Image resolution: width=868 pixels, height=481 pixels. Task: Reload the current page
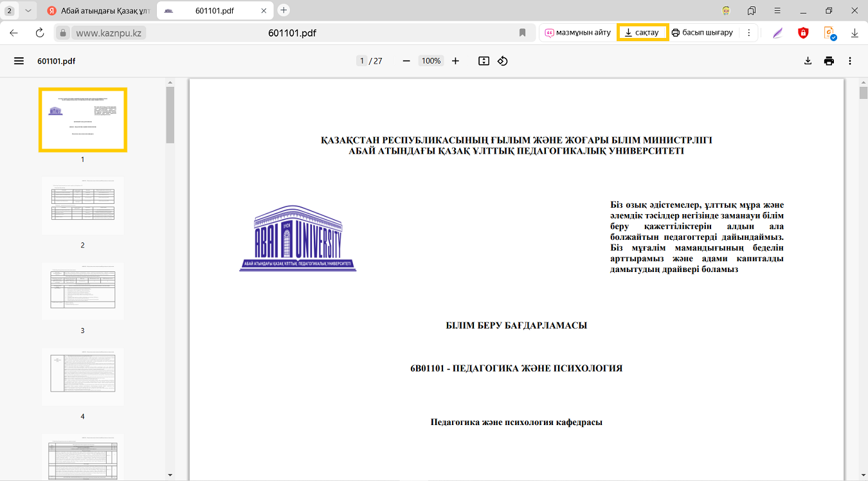(x=40, y=33)
